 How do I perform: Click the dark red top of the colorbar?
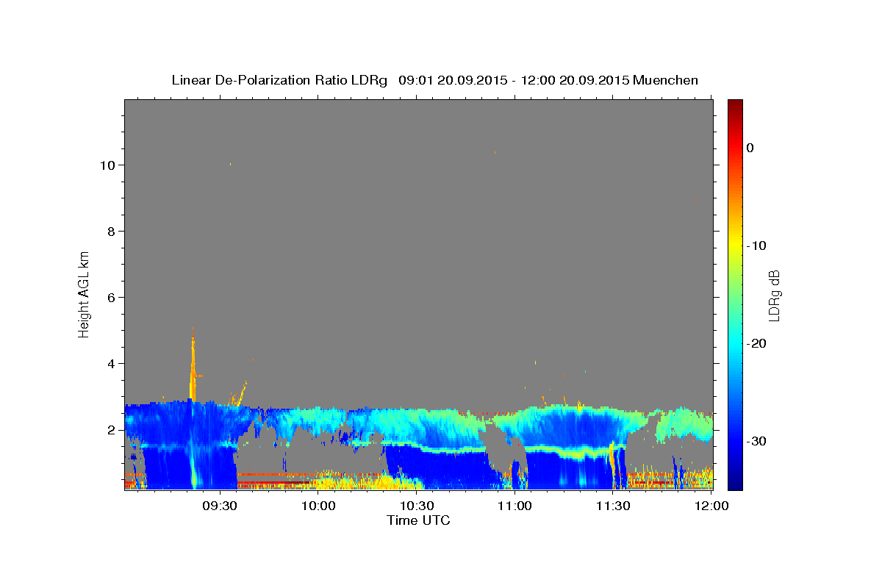click(x=735, y=107)
